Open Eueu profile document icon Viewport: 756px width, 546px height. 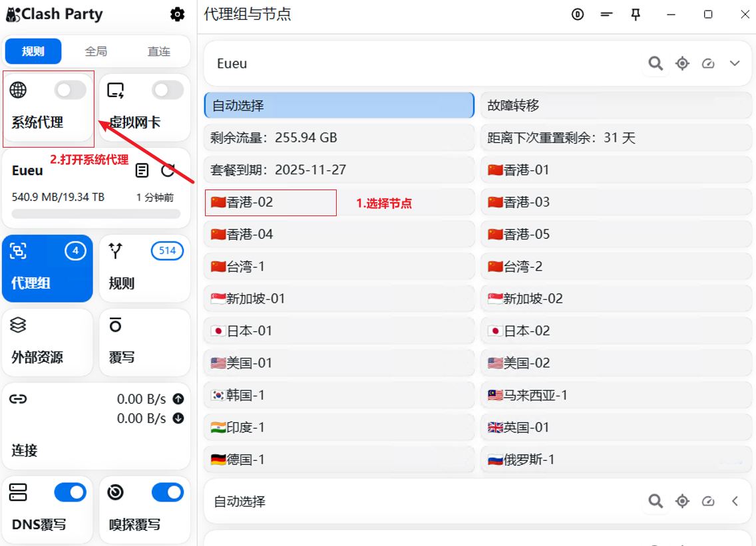(x=142, y=171)
